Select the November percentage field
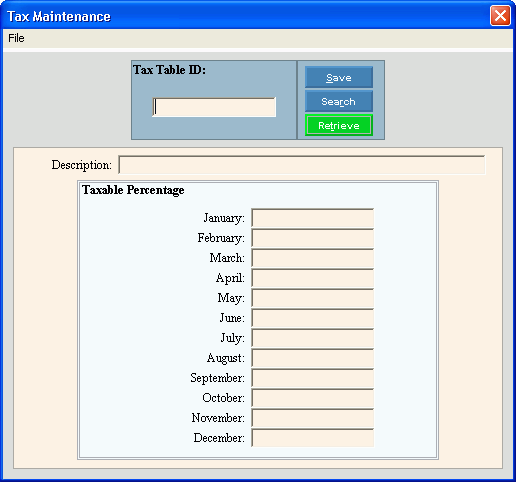516x482 pixels. pos(312,418)
